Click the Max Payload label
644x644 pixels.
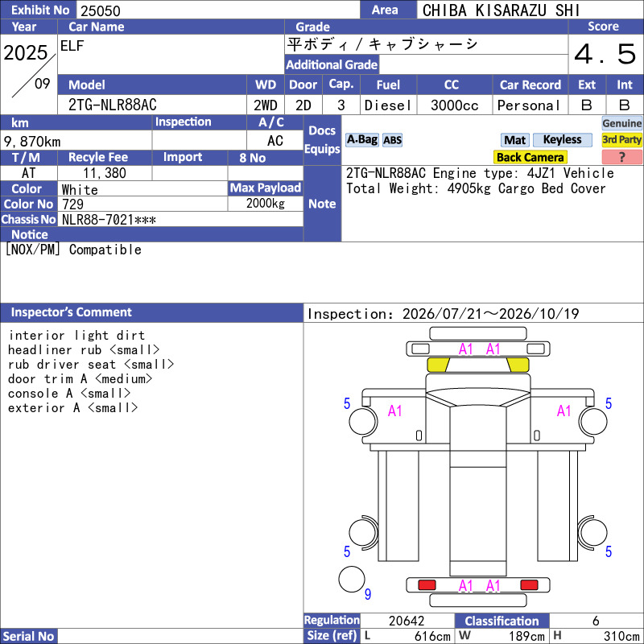[266, 188]
